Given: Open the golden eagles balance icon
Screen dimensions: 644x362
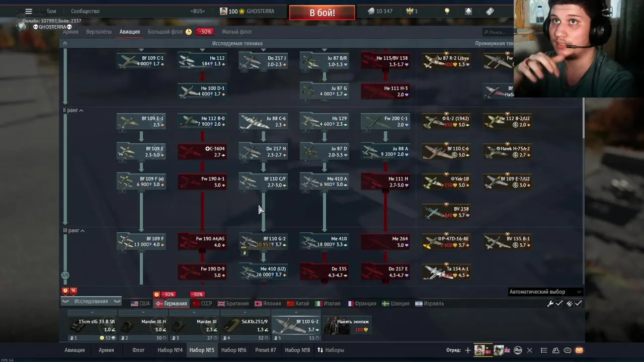Looking at the screenshot, I should (x=409, y=11).
